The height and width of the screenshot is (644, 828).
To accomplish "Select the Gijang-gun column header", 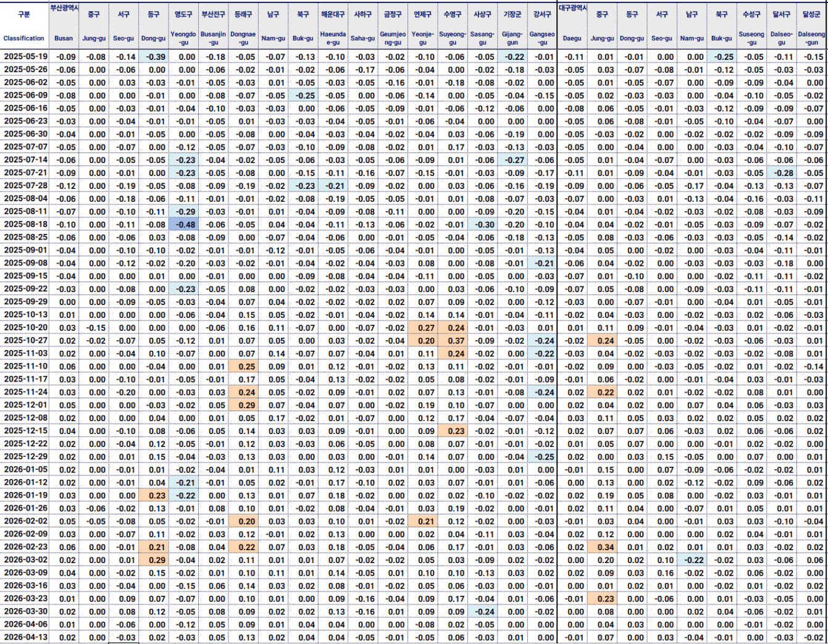I will click(512, 38).
